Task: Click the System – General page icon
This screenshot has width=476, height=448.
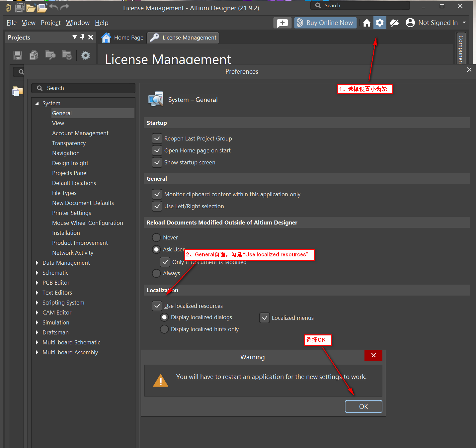Action: click(x=156, y=99)
